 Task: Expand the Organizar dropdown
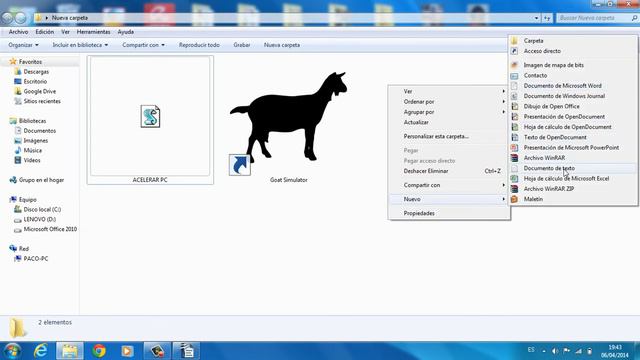click(x=23, y=45)
